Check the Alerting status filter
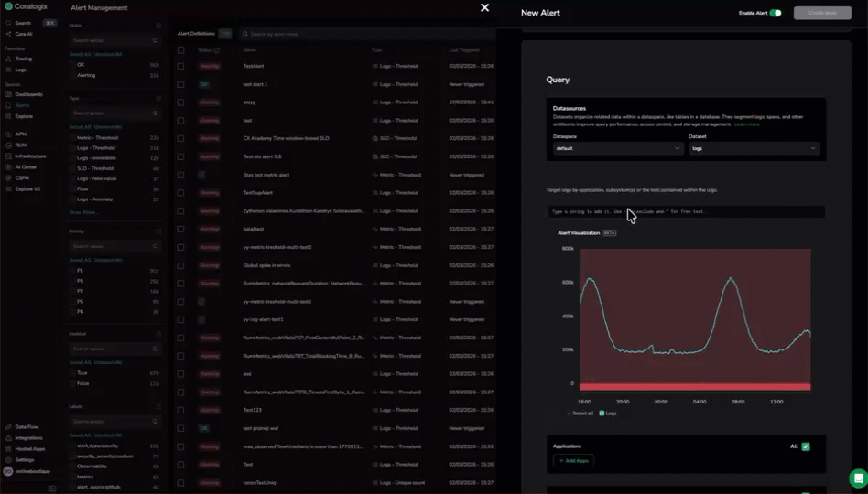This screenshot has width=868, height=494. (x=73, y=76)
